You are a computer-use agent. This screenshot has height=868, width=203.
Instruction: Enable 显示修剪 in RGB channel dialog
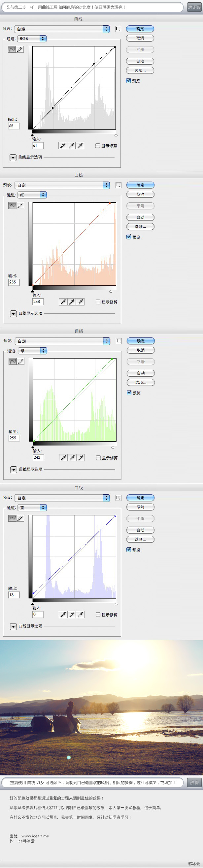pyautogui.click(x=98, y=146)
